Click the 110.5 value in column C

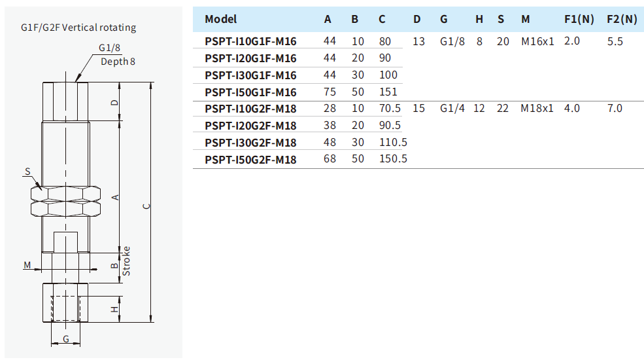click(x=393, y=143)
